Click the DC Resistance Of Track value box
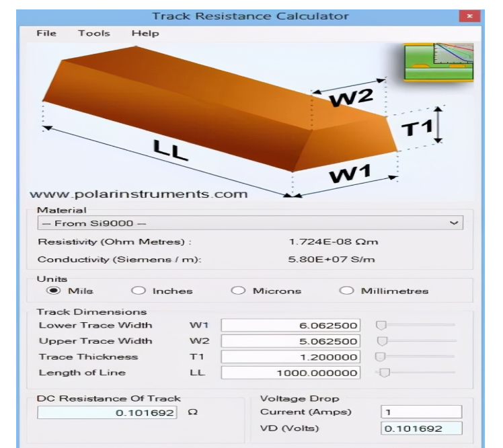 109,412
